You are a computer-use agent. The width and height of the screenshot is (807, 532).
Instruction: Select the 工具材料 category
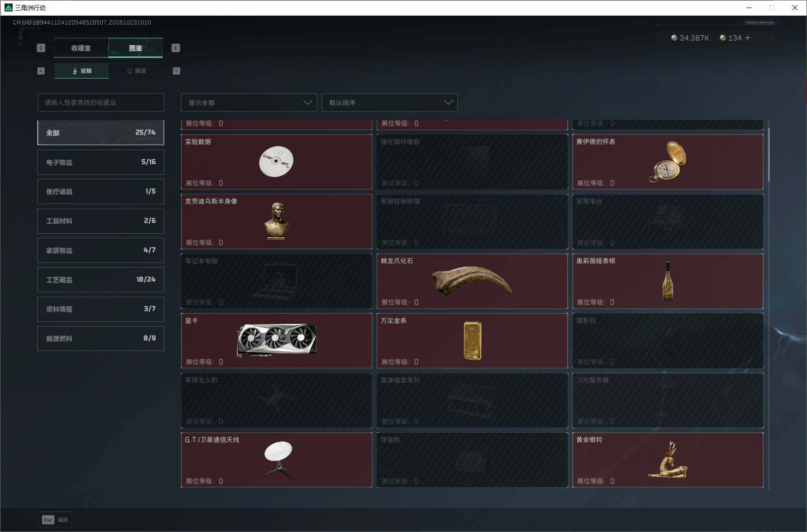pyautogui.click(x=101, y=221)
